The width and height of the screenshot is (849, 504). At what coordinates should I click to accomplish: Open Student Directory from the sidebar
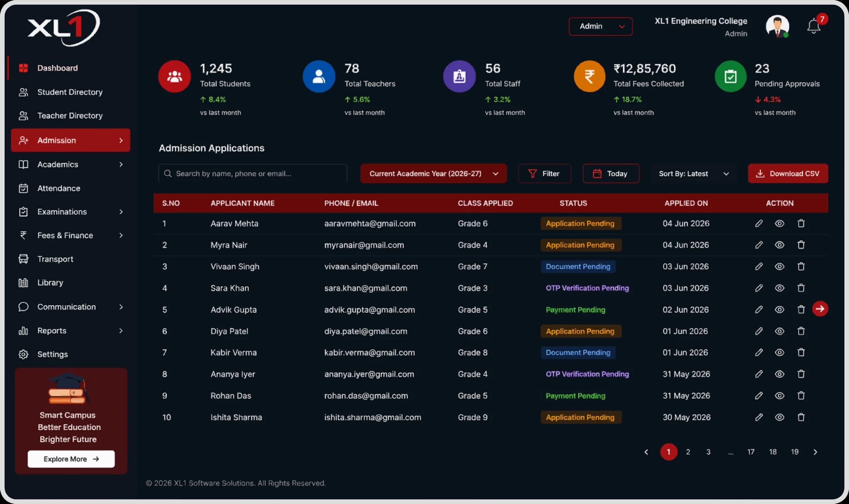71,92
